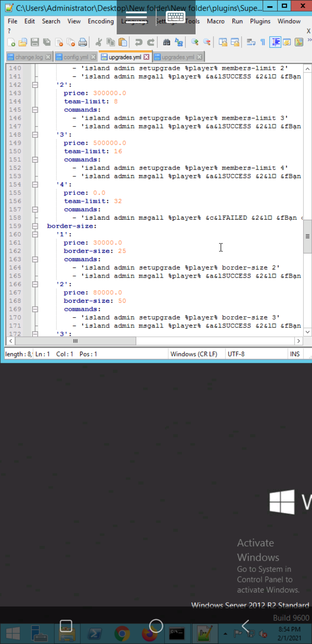Close the active upgrades.yml tab
The width and height of the screenshot is (312, 644).
[146, 57]
